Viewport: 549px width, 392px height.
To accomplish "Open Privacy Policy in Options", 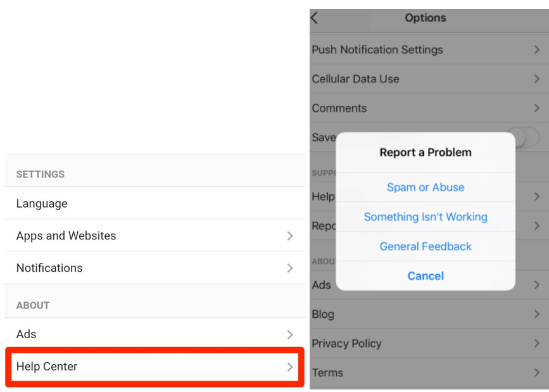I will coord(429,343).
